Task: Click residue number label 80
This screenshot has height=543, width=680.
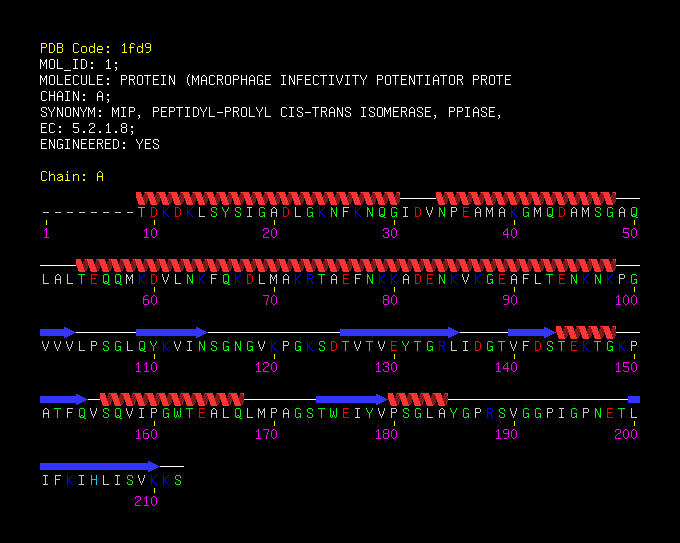Action: [390, 300]
